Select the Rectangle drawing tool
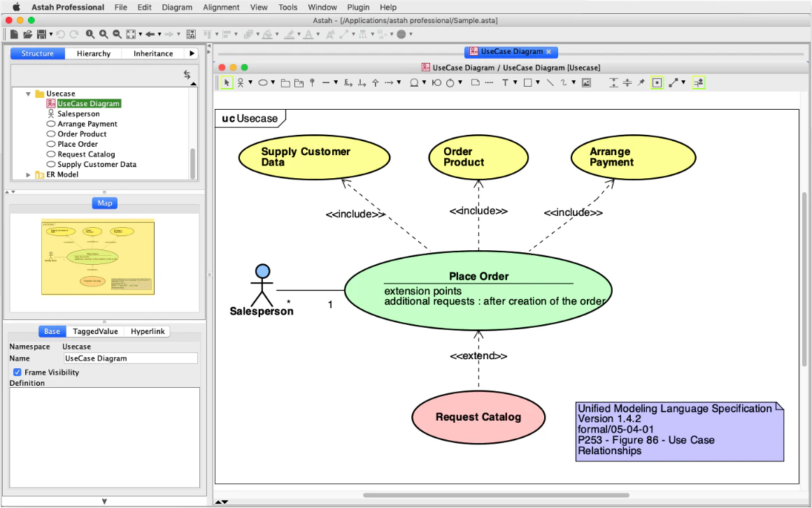812x508 pixels. 527,82
